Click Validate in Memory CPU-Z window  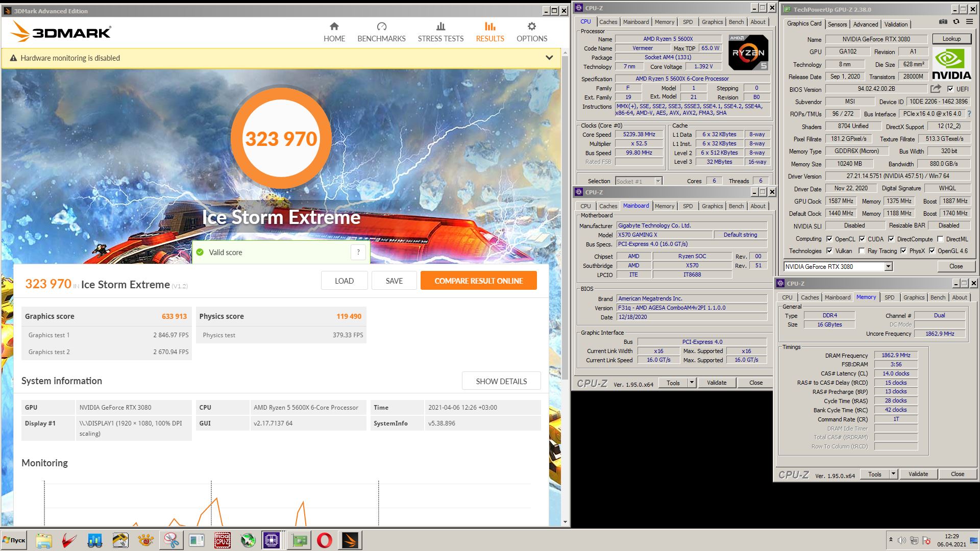(x=918, y=474)
